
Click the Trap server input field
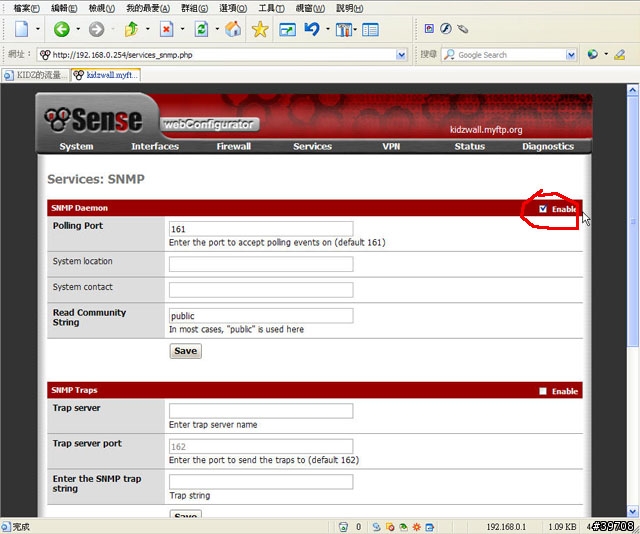point(261,411)
